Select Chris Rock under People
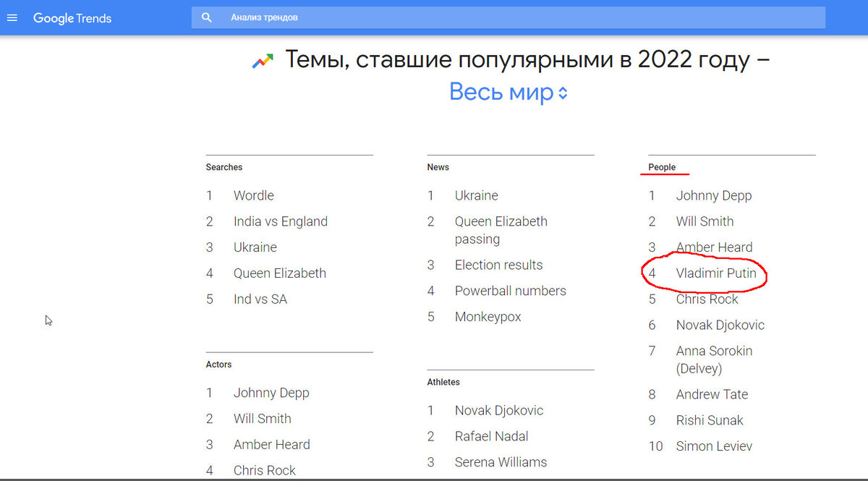This screenshot has height=481, width=868. pos(707,299)
